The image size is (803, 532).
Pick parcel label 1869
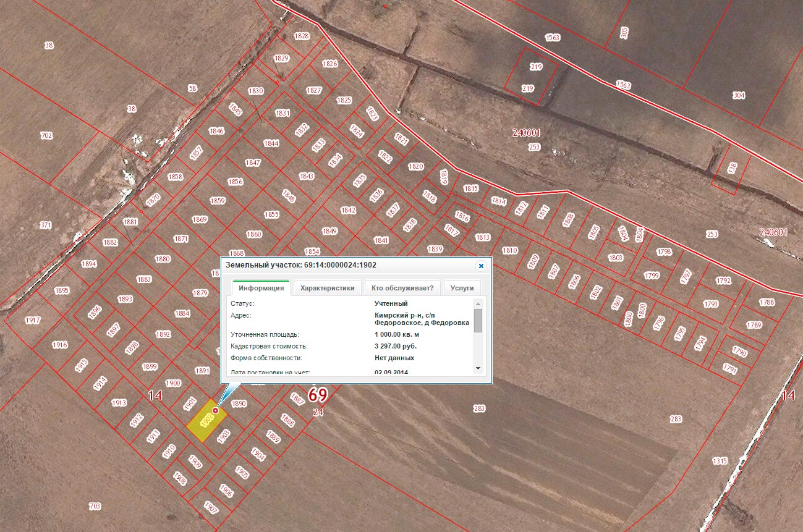pyautogui.click(x=200, y=219)
